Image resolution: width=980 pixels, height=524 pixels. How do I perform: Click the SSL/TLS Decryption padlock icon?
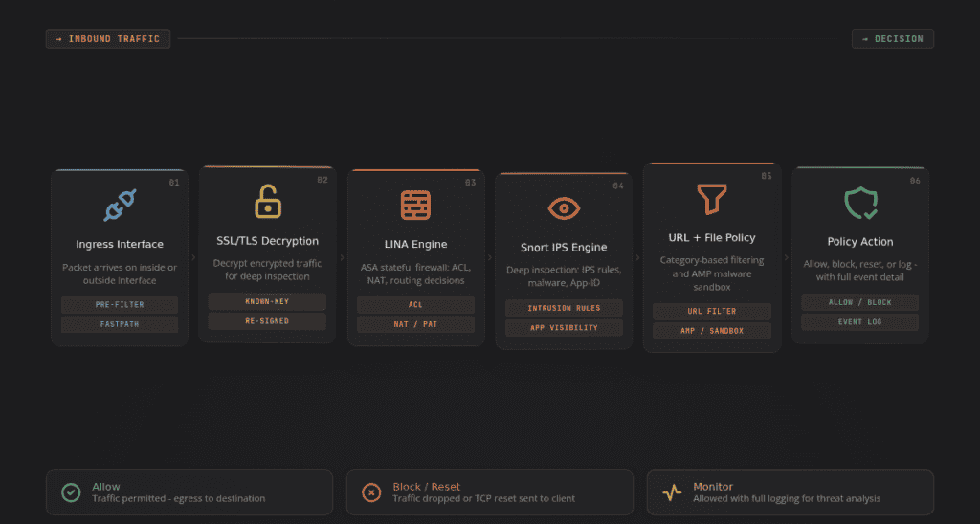[x=268, y=201]
